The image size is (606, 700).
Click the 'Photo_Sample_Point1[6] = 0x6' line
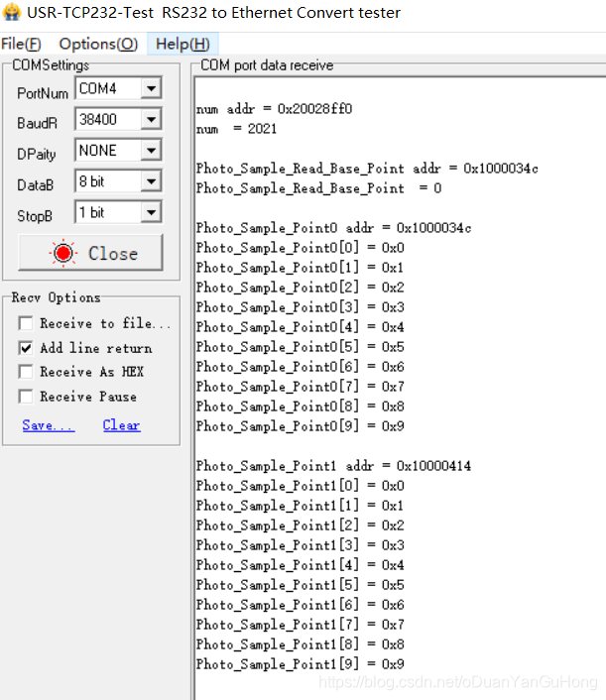[x=301, y=605]
